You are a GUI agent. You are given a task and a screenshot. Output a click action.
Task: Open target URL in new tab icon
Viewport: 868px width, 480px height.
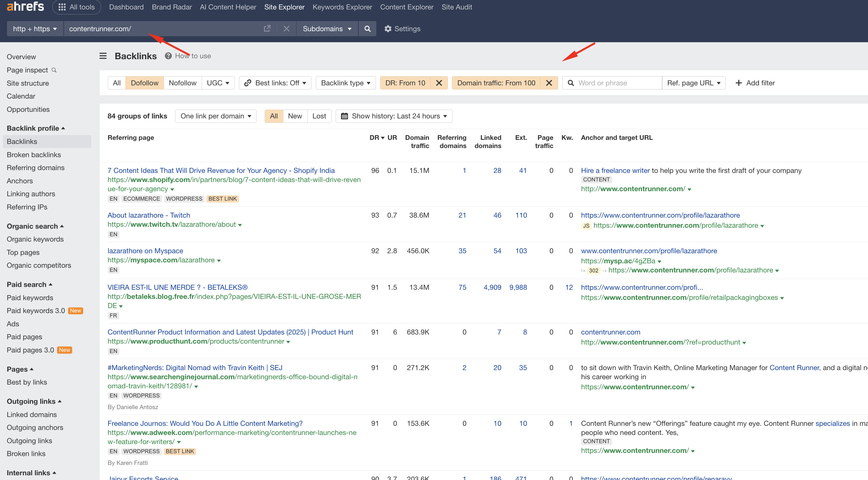(x=267, y=29)
